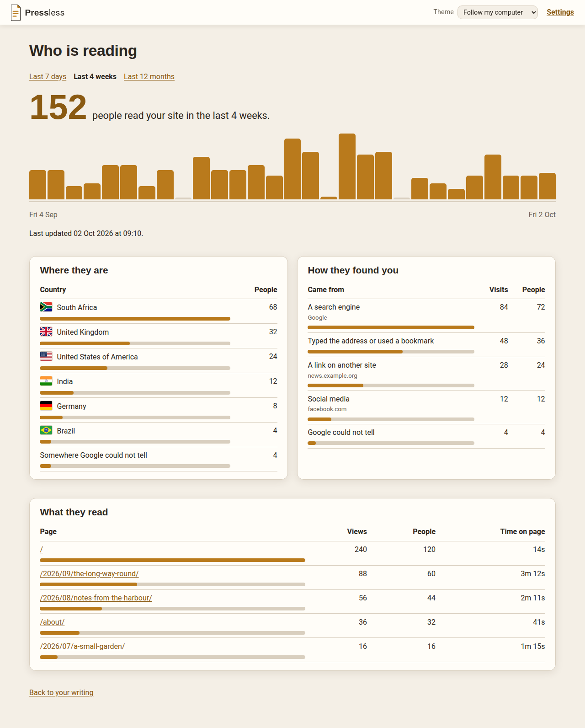Click the big 152 readers count

click(58, 107)
